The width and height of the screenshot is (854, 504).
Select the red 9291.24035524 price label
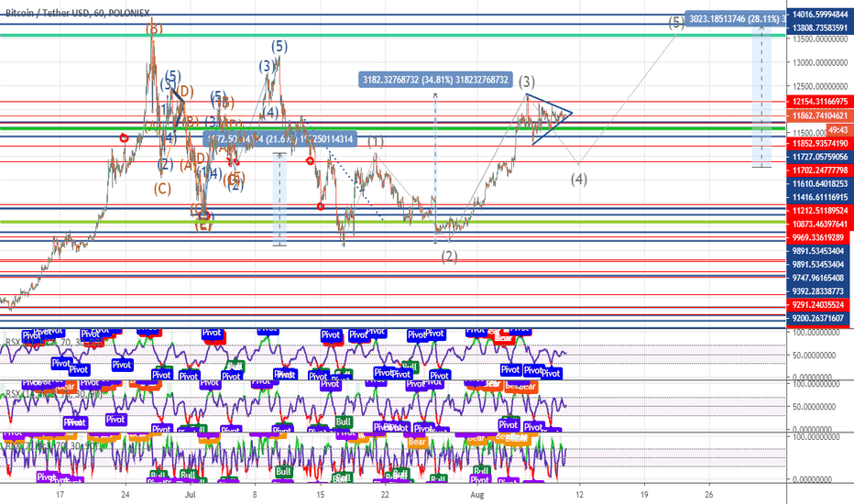820,305
